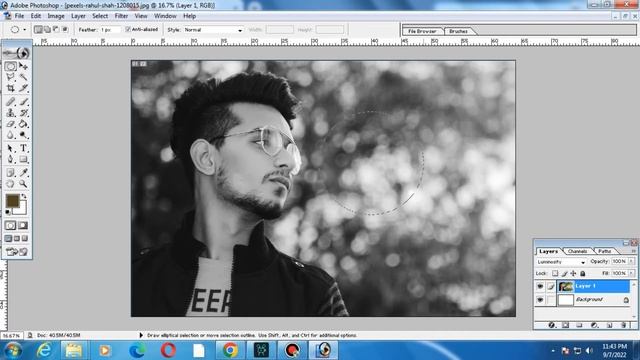Create new fill or adjustment layer
This screenshot has width=640, height=360.
coord(594,325)
